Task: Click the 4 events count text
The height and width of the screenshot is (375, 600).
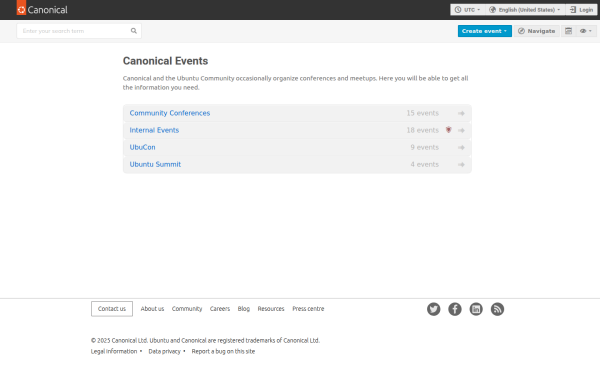Action: tap(424, 164)
